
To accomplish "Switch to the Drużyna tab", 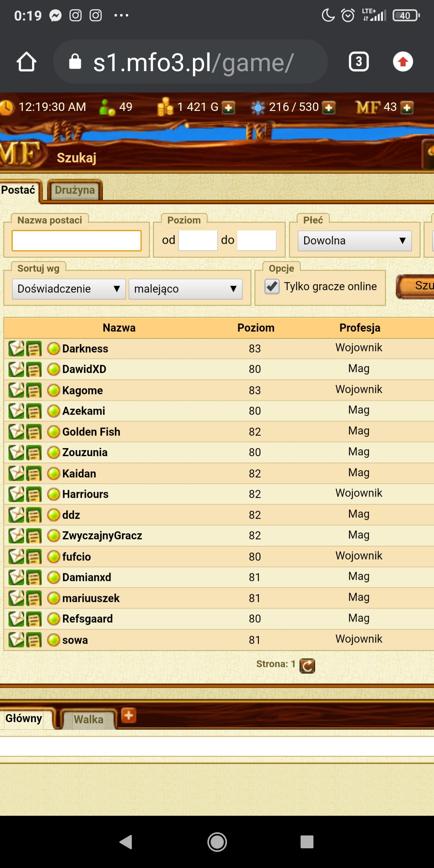I will [75, 190].
